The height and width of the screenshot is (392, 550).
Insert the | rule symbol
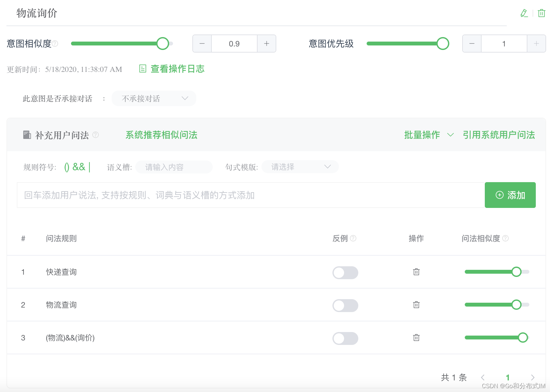click(89, 167)
